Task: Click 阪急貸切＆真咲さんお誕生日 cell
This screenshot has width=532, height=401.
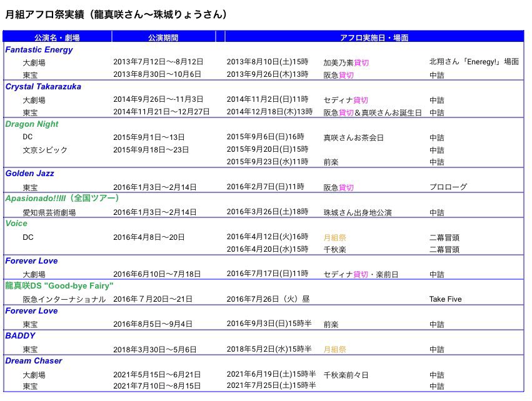Action: [x=373, y=112]
